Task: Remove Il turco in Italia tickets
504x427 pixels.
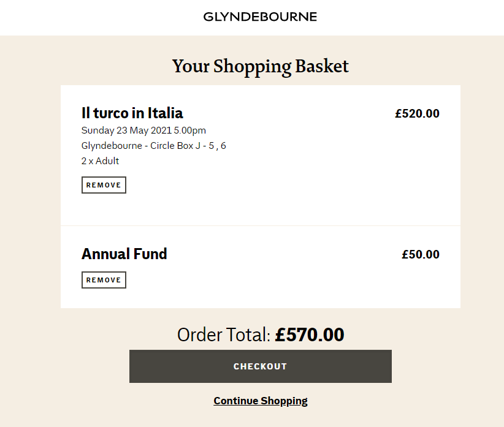Action: (104, 185)
